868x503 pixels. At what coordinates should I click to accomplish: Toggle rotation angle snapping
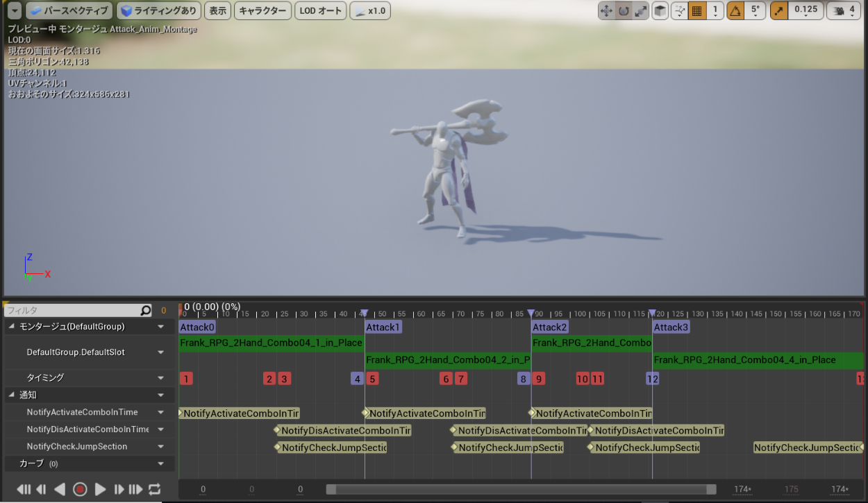[x=735, y=11]
